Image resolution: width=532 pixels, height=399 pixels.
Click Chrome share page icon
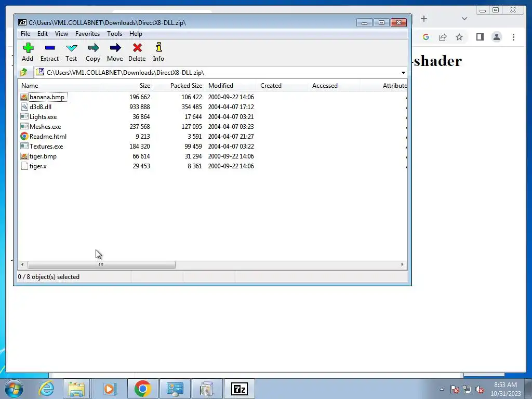point(443,37)
